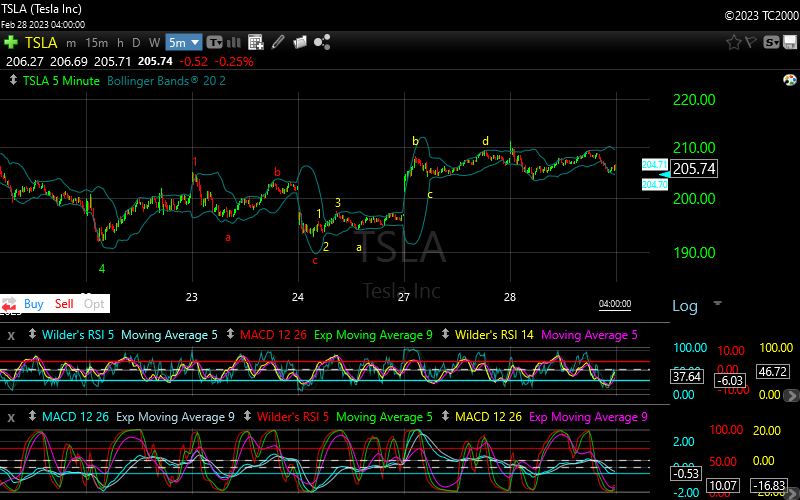
Task: Click the Opt options button
Action: pyautogui.click(x=94, y=304)
